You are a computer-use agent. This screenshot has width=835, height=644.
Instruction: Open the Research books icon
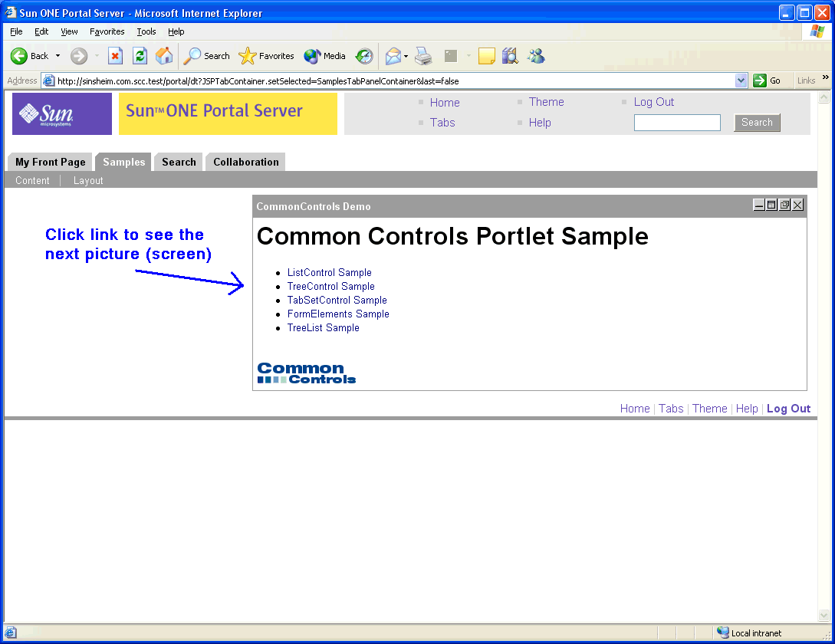510,56
